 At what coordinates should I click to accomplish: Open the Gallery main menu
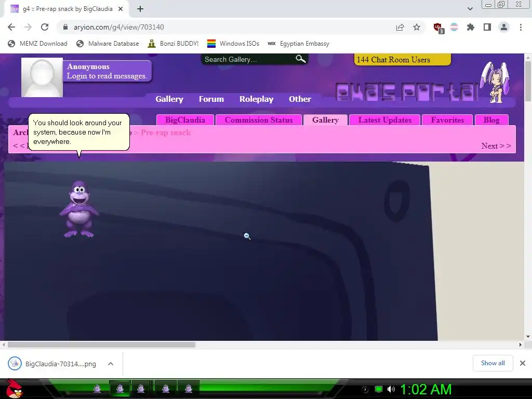[169, 99]
